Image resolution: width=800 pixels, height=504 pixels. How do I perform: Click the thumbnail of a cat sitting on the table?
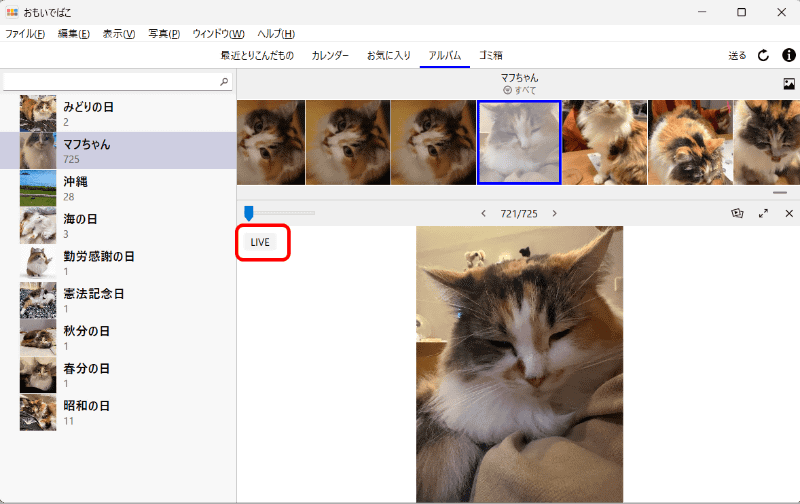tap(605, 142)
